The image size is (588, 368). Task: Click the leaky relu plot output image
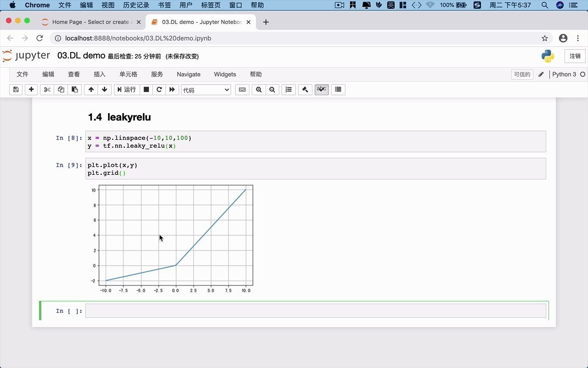(x=171, y=239)
